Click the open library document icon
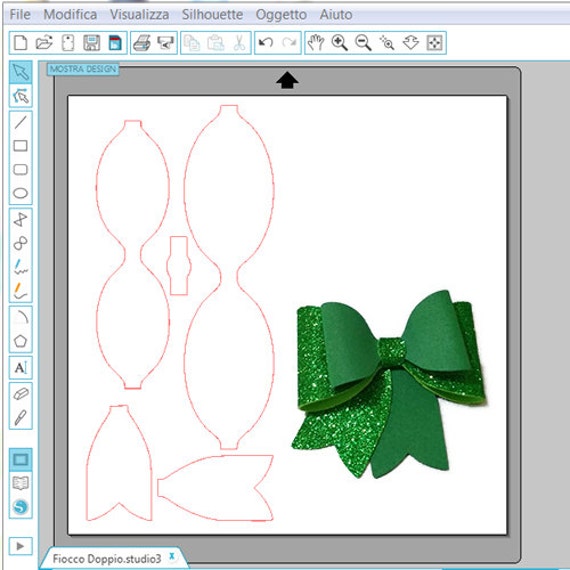The width and height of the screenshot is (570, 570). [x=68, y=43]
